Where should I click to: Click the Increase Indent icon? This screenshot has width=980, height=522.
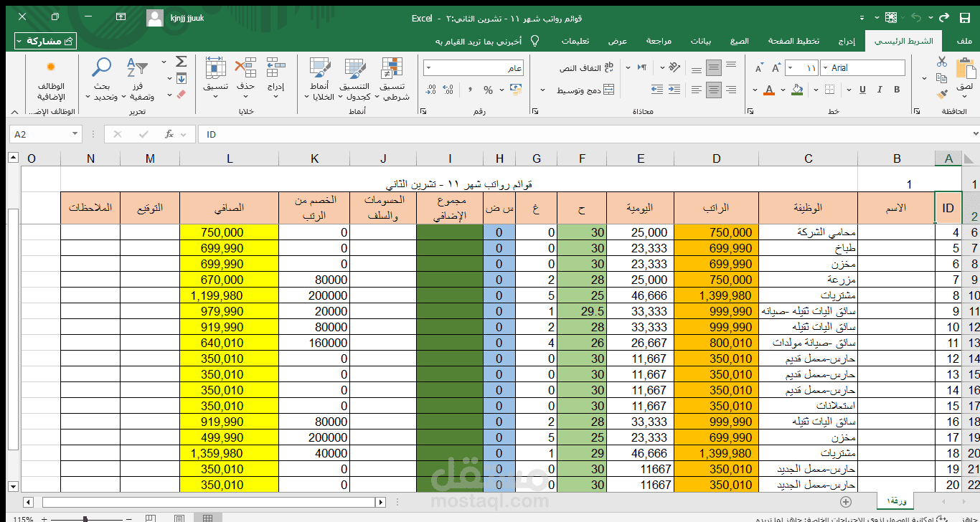[x=656, y=90]
